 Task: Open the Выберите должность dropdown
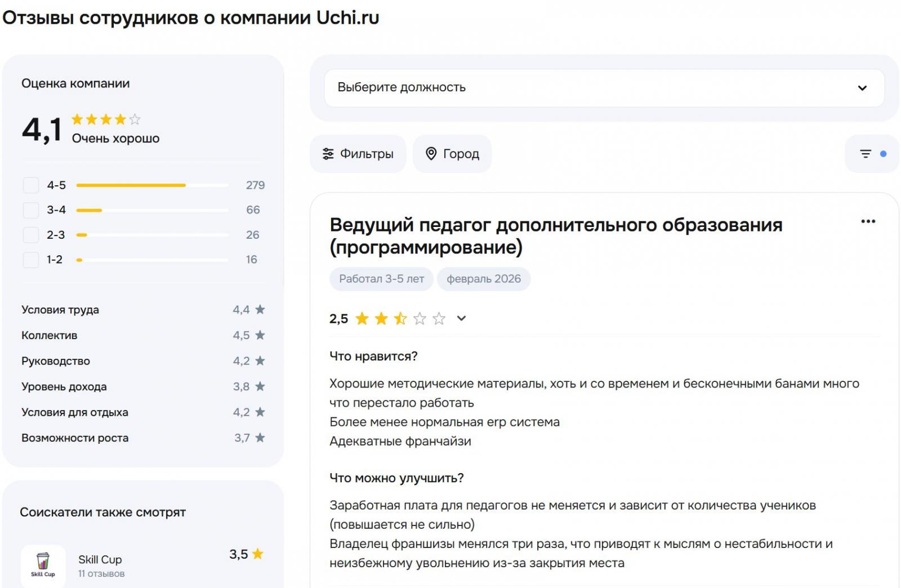[x=604, y=88]
